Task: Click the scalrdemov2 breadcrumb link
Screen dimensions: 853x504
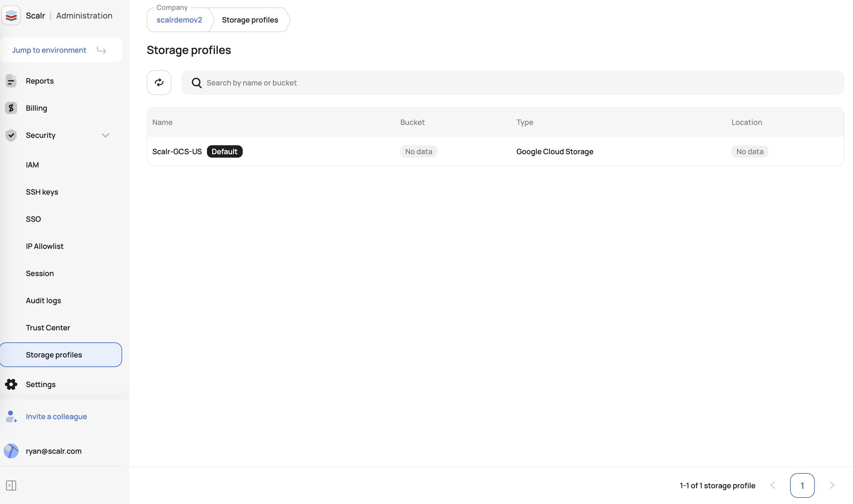Action: (x=179, y=20)
